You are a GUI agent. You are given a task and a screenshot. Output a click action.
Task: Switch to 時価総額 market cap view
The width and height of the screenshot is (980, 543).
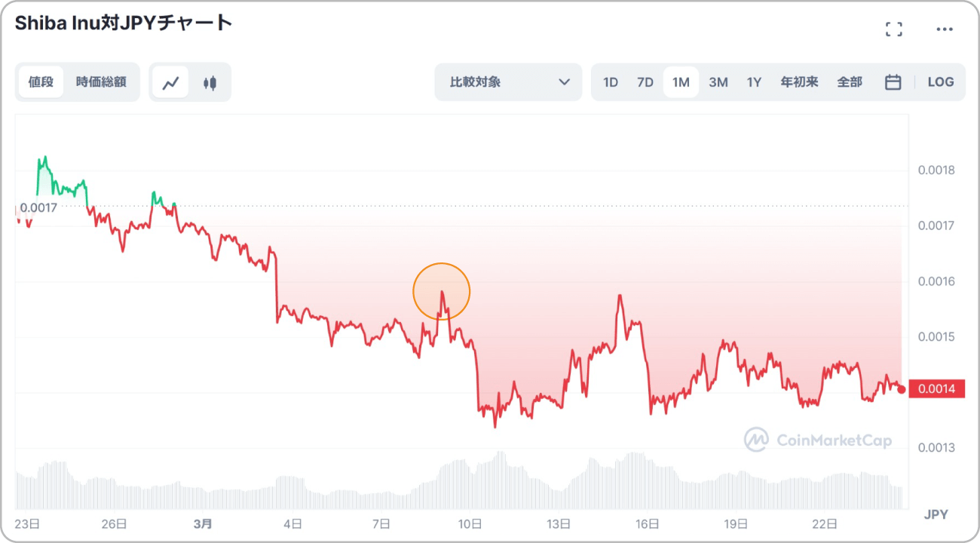101,82
